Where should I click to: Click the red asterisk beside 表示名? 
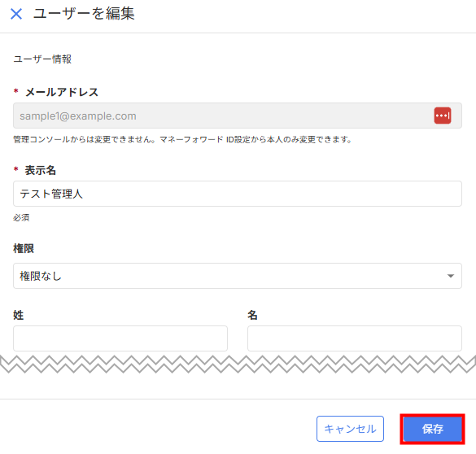click(16, 169)
